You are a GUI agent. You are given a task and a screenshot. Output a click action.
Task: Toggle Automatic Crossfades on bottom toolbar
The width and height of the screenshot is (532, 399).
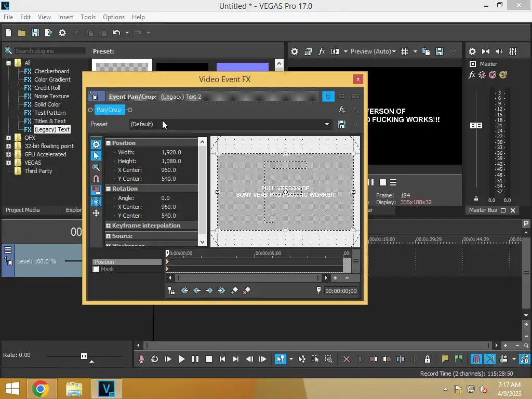pos(490,359)
